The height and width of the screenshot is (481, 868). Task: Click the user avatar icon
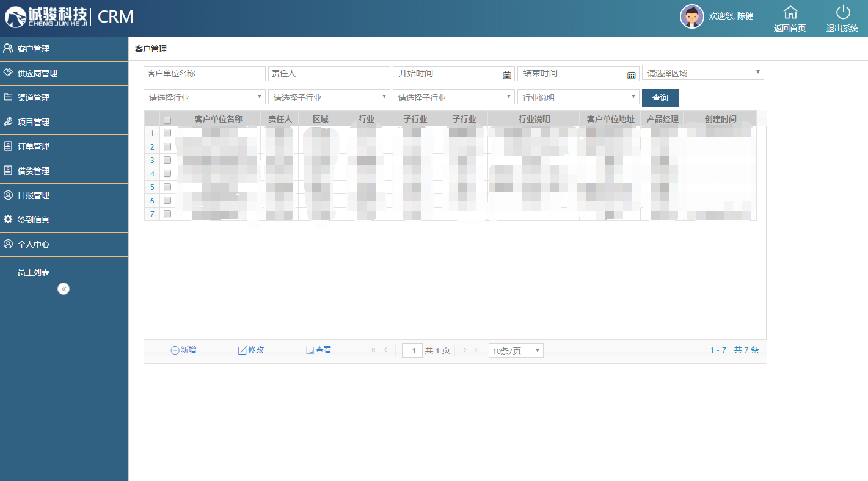691,16
